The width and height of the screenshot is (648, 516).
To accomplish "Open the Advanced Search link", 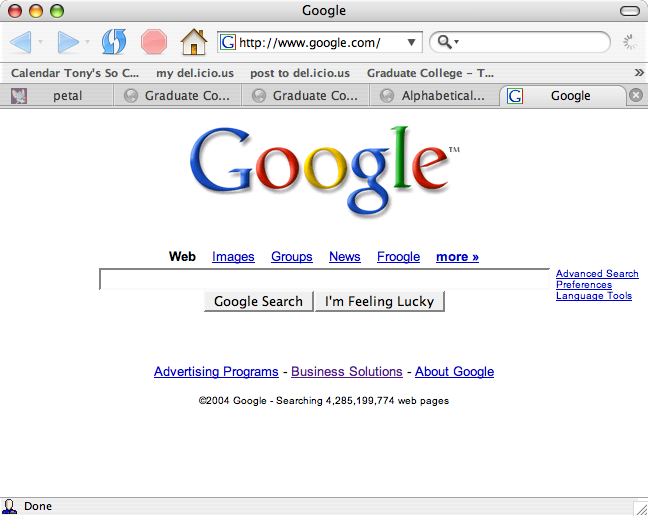I will (x=597, y=274).
